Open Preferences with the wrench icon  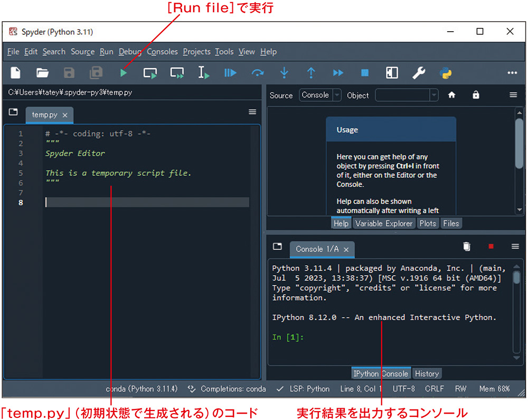pos(419,73)
